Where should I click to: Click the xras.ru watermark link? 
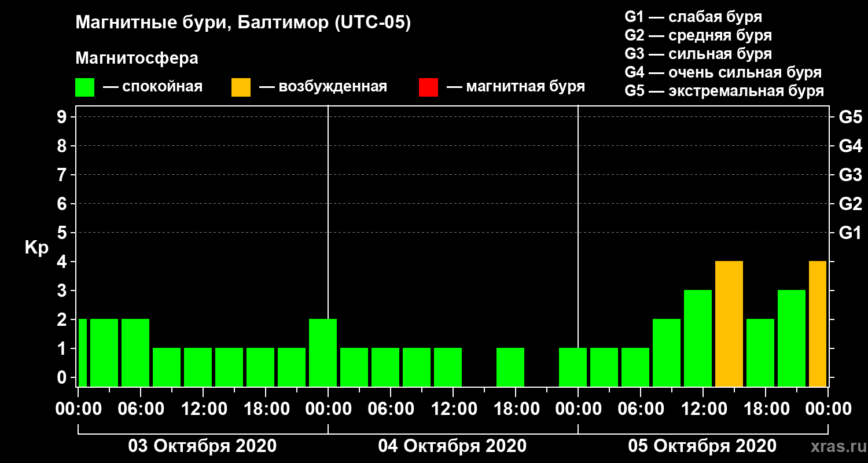pos(836,446)
